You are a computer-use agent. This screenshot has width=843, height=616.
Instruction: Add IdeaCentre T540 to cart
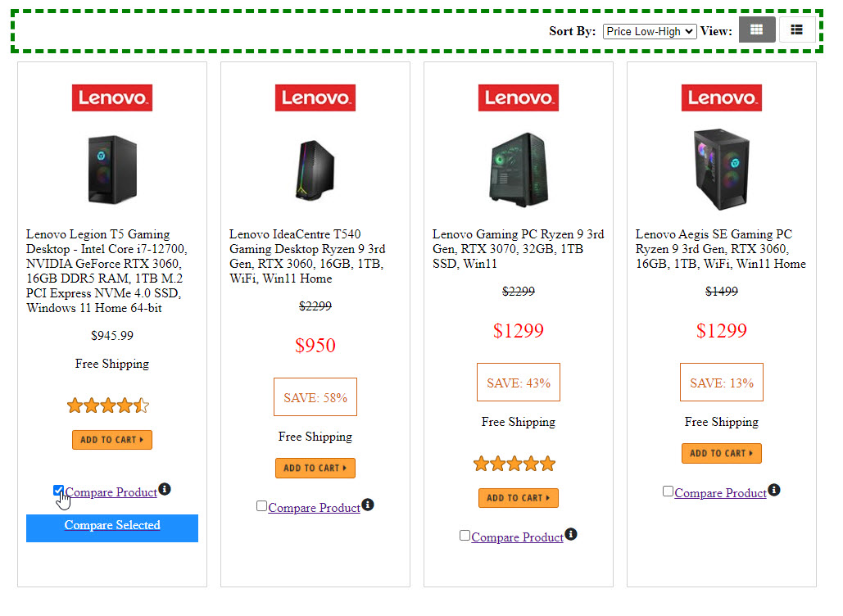[x=315, y=468]
